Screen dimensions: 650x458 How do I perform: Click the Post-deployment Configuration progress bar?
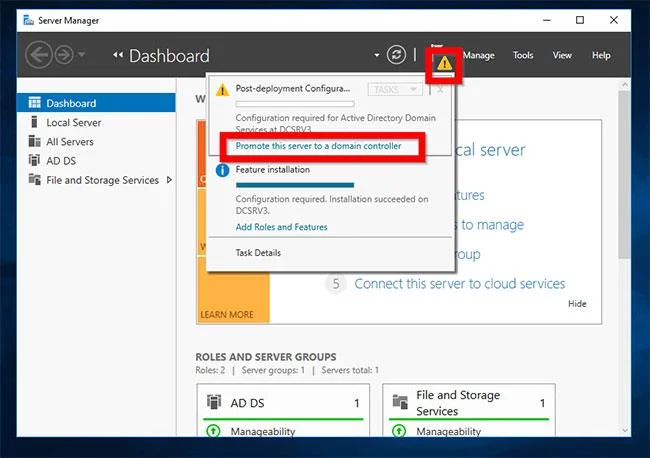(295, 104)
